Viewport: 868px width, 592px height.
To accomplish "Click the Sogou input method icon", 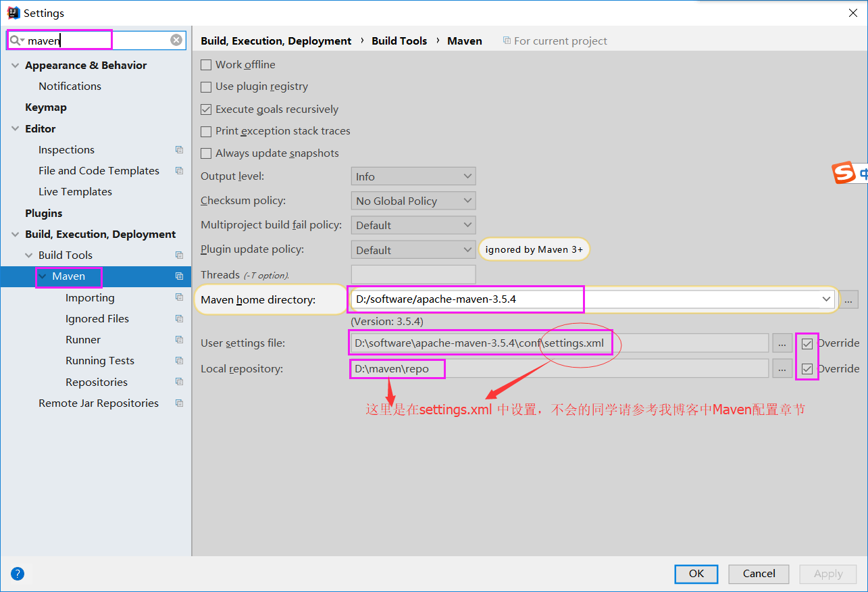I will [844, 173].
